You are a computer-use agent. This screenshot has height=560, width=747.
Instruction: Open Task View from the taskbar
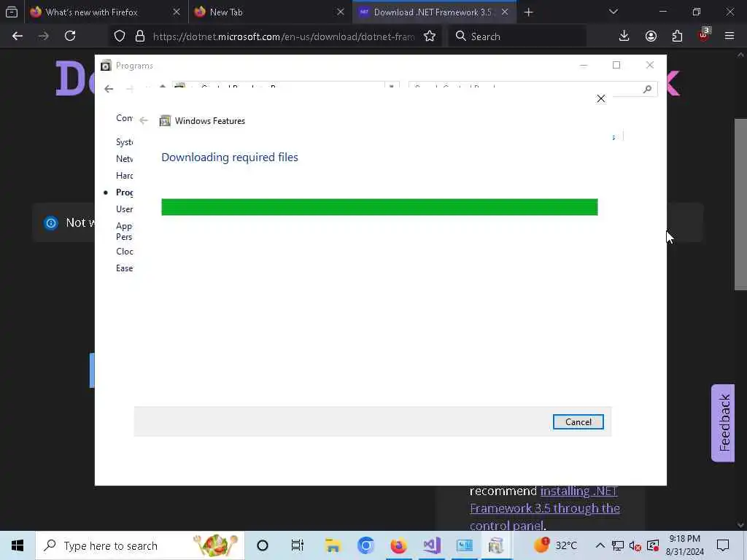298,545
